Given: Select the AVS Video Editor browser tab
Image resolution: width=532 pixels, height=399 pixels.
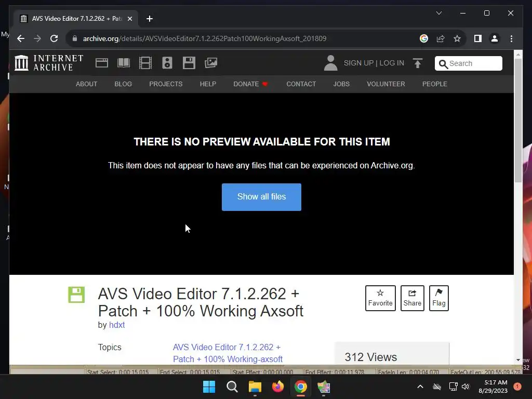Looking at the screenshot, I should pyautogui.click(x=76, y=19).
